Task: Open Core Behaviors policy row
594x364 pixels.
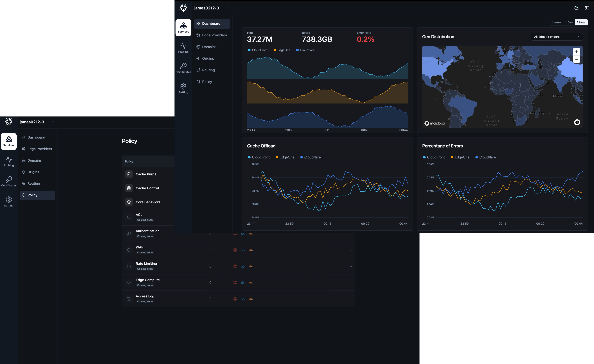Action: click(148, 202)
